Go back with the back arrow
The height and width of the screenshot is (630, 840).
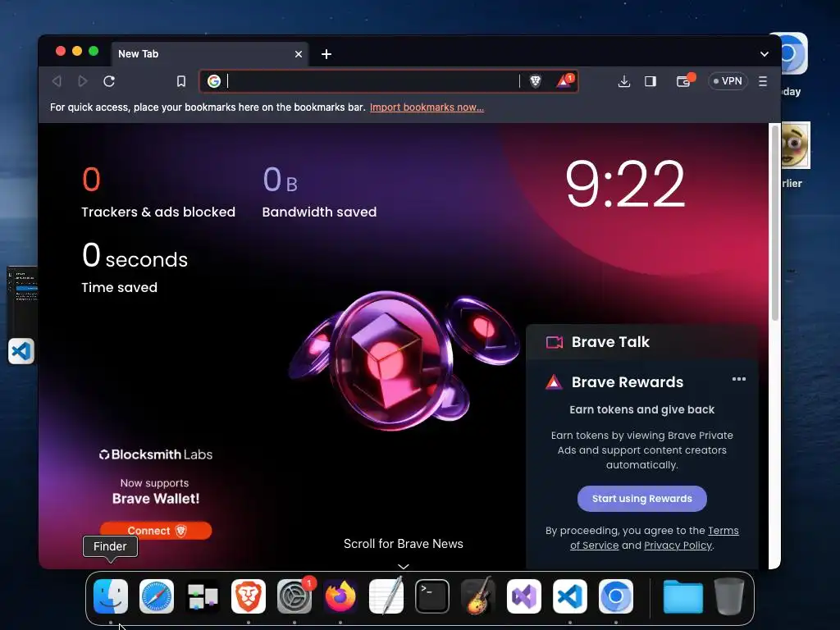57,81
